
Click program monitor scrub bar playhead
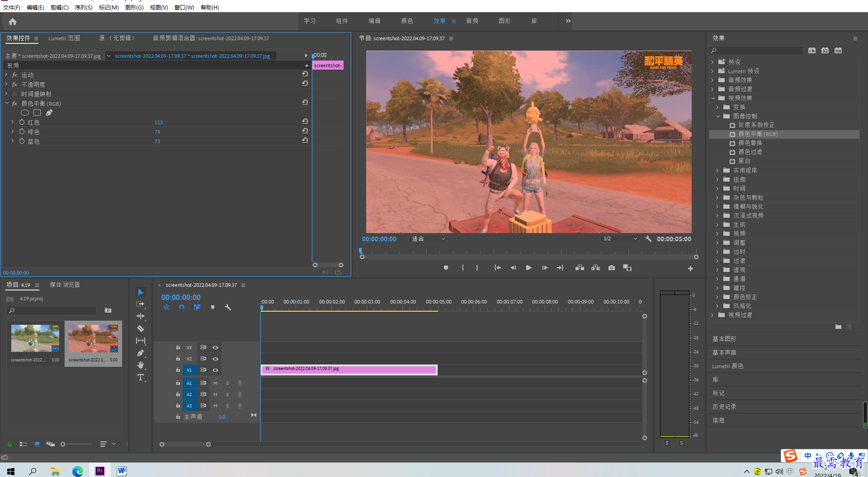coord(360,251)
